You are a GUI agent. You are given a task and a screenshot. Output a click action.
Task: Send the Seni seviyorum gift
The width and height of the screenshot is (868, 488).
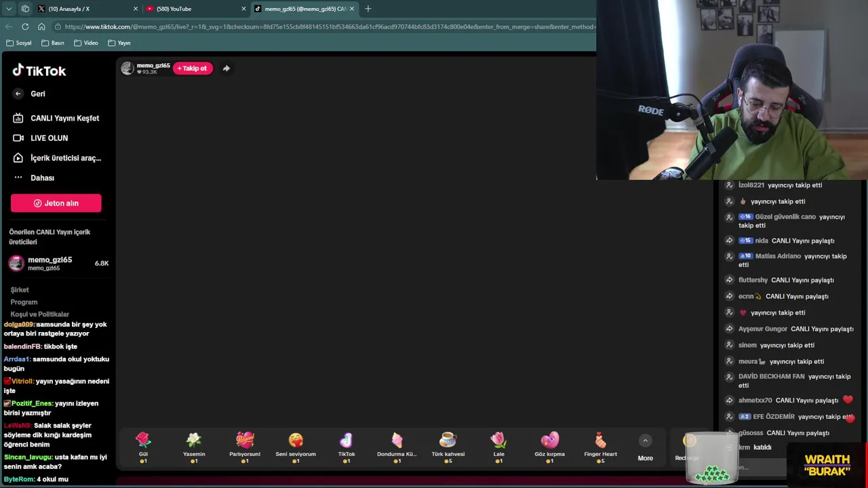[x=296, y=447]
